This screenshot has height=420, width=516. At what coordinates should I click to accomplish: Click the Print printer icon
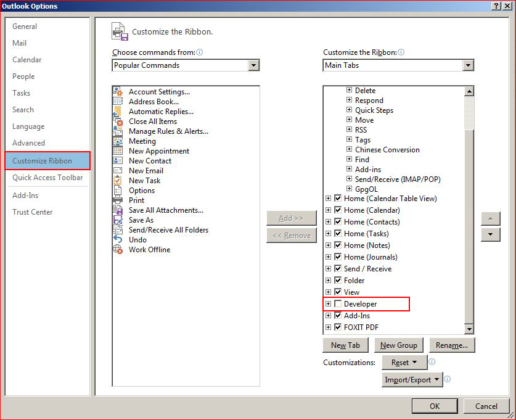point(118,200)
